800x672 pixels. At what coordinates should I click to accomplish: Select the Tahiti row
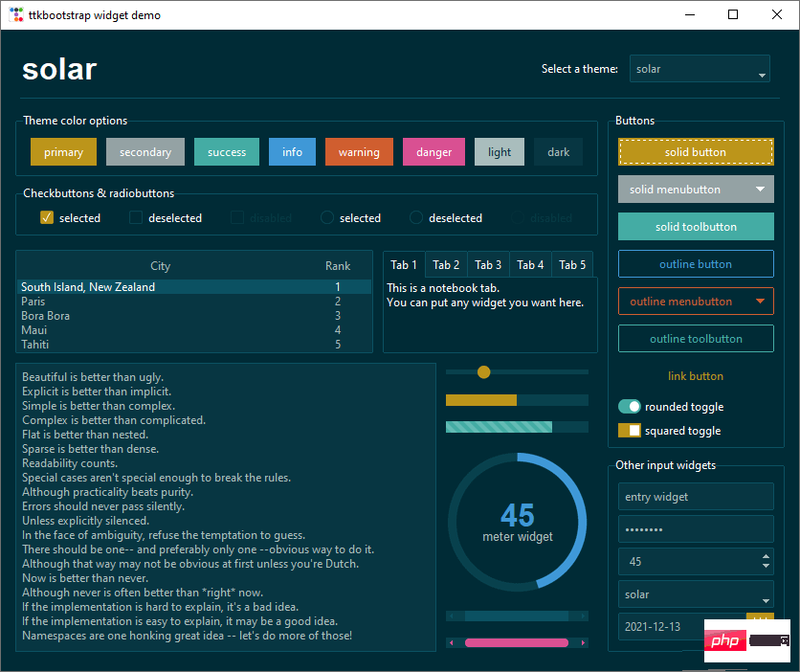[194, 344]
